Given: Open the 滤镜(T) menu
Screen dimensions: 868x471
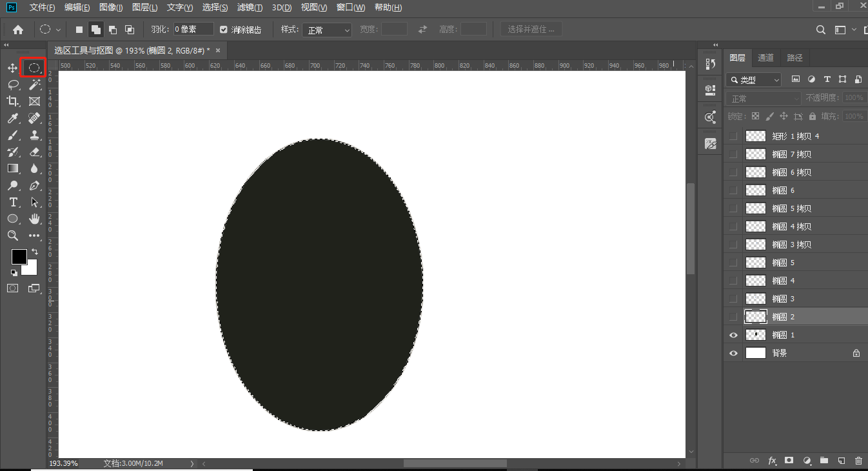Looking at the screenshot, I should pos(250,8).
